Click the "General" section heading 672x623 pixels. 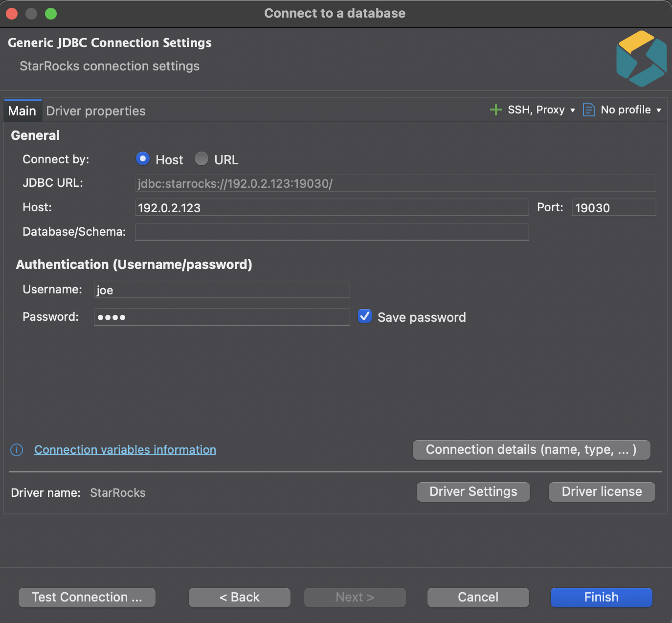pyautogui.click(x=35, y=135)
